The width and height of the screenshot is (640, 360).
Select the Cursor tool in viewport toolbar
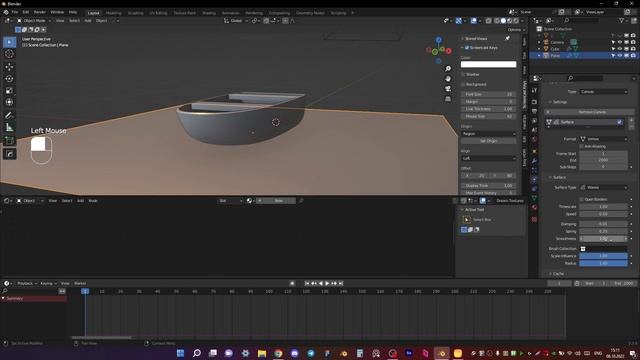pos(9,54)
